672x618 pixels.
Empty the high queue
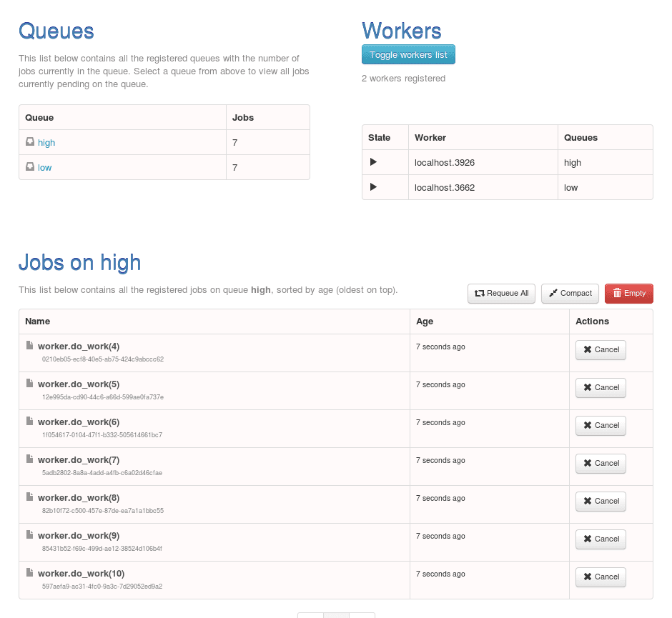tap(629, 294)
